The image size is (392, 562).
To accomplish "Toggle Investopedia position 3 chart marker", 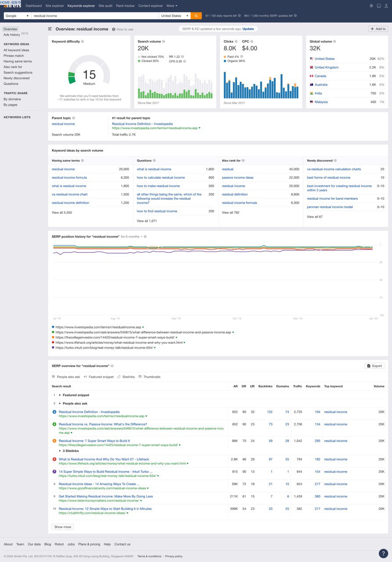I will [54, 412].
